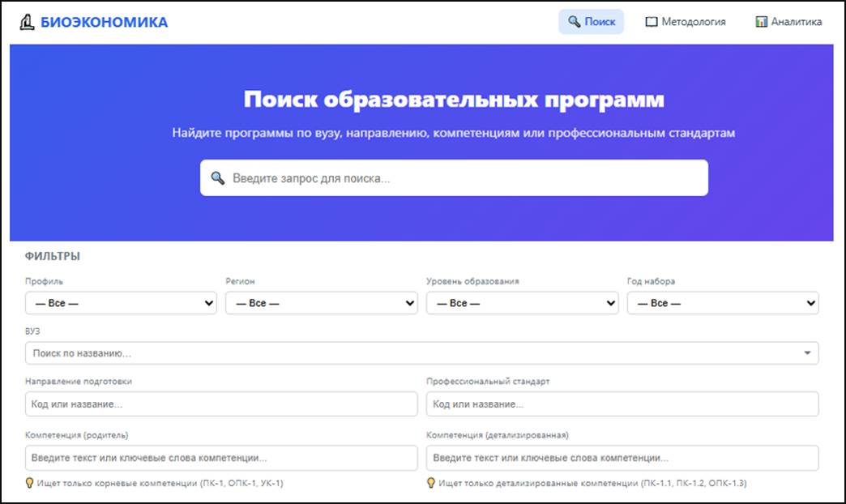Focus the Компетенция (родитель) text field
Screen dimensions: 846x504
pos(221,458)
